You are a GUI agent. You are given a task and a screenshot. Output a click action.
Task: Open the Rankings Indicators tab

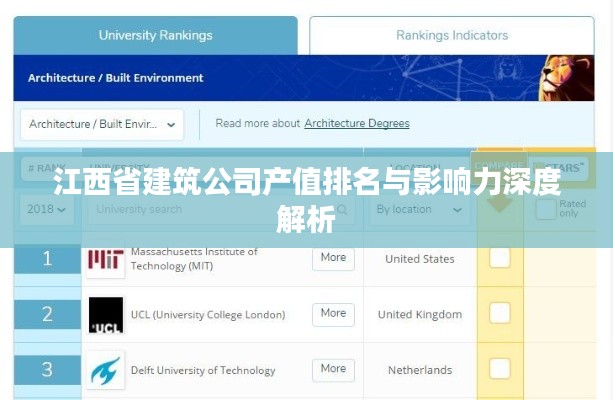[452, 36]
